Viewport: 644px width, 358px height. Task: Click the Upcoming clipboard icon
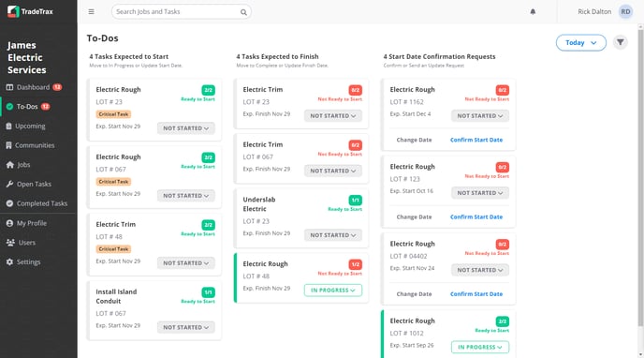pos(9,126)
